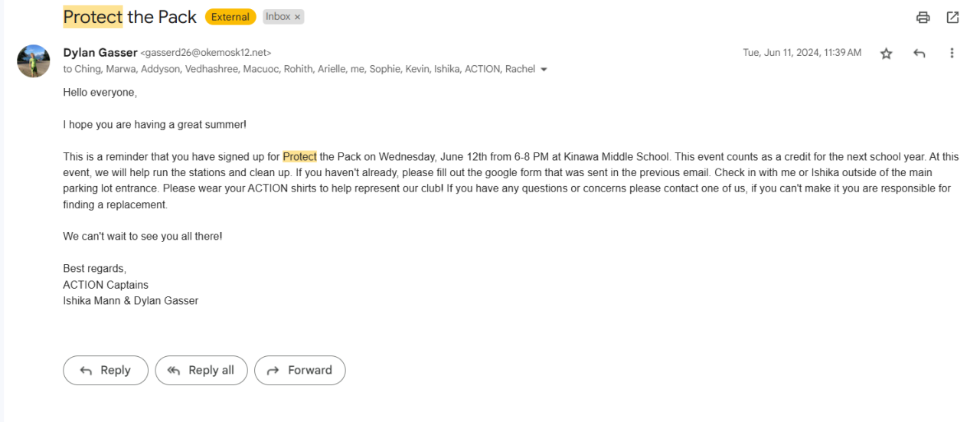The width and height of the screenshot is (980, 422).
Task: Open the three-dot More options menu
Action: 952,53
